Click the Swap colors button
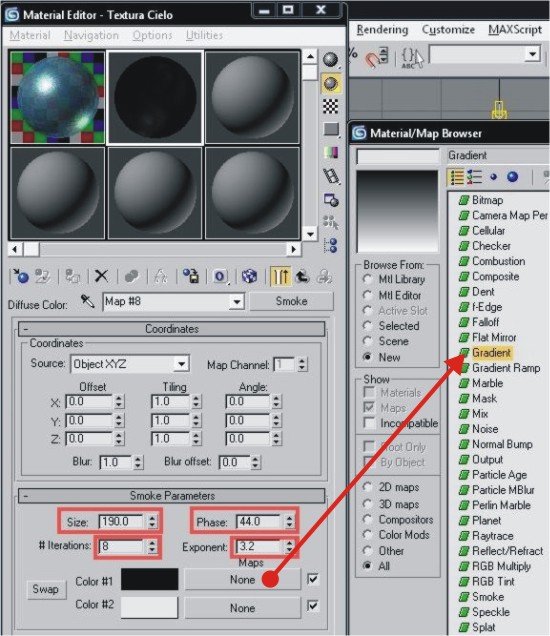Image resolution: width=550 pixels, height=636 pixels. pos(45,589)
